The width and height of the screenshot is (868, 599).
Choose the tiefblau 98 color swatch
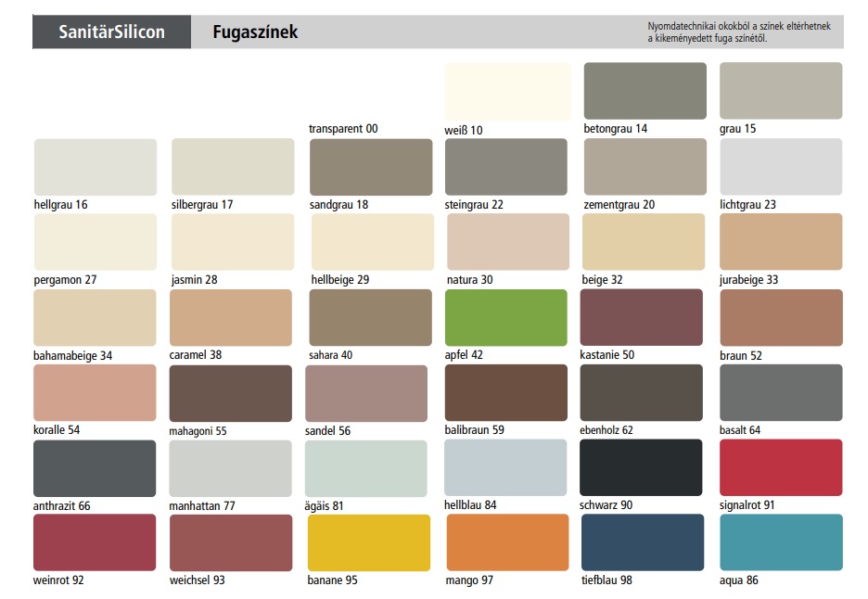tap(643, 542)
